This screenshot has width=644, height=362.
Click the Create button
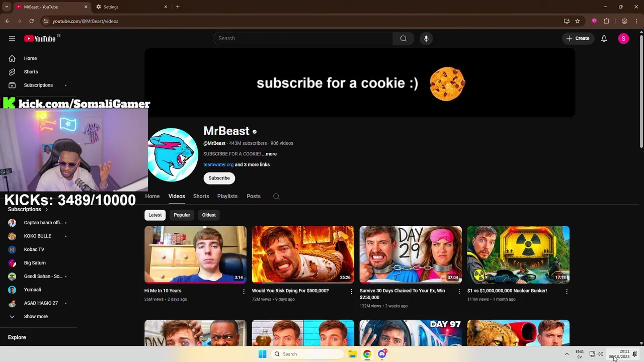[578, 38]
